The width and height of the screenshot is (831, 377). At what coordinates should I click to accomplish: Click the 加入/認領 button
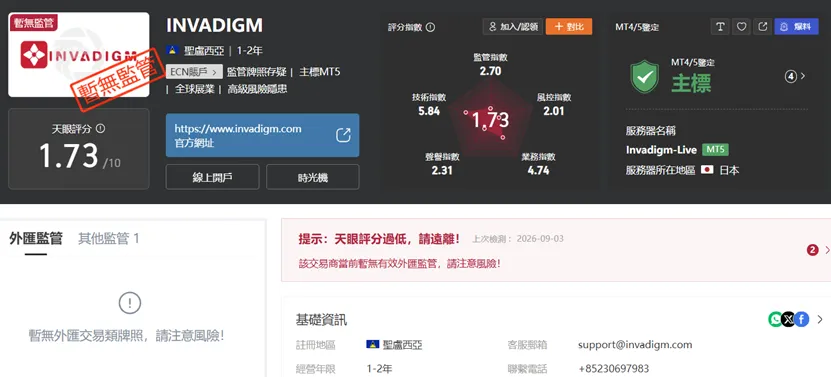512,27
